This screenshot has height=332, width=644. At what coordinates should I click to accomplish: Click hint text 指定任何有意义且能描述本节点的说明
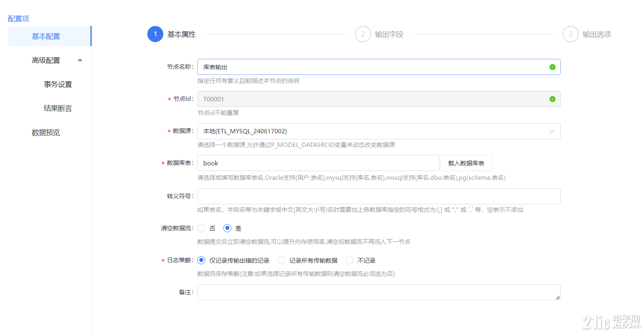point(248,81)
